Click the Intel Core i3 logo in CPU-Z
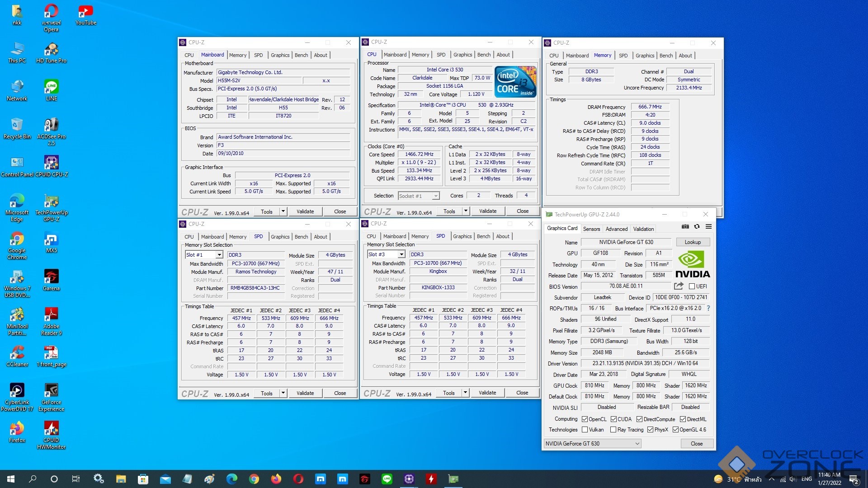 point(515,81)
